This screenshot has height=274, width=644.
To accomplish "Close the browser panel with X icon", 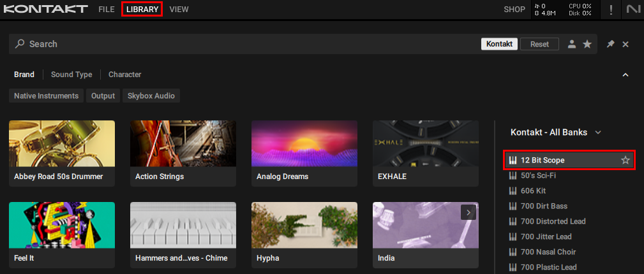I will click(x=625, y=44).
